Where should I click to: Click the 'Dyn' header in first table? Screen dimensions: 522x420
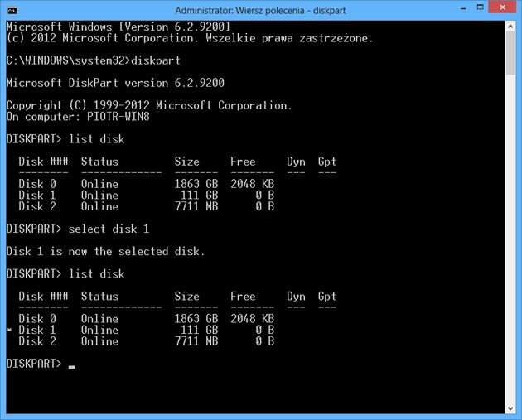[x=296, y=162]
